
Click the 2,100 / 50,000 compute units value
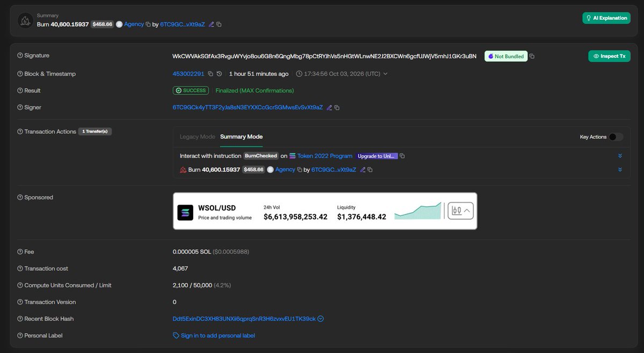[x=193, y=285]
